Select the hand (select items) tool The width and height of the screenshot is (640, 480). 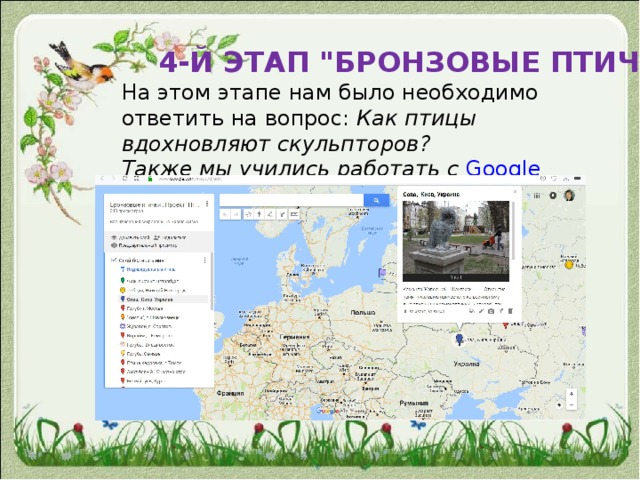coord(248,214)
